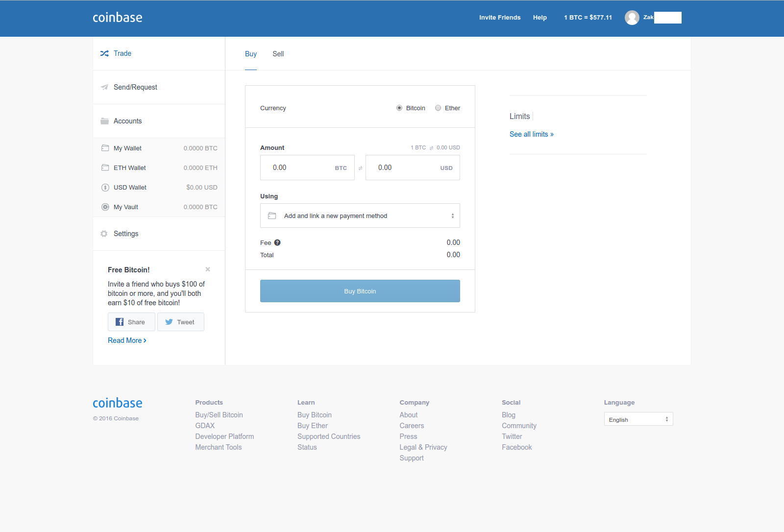This screenshot has height=532, width=784.
Task: Open See all limits link
Action: [x=532, y=134]
